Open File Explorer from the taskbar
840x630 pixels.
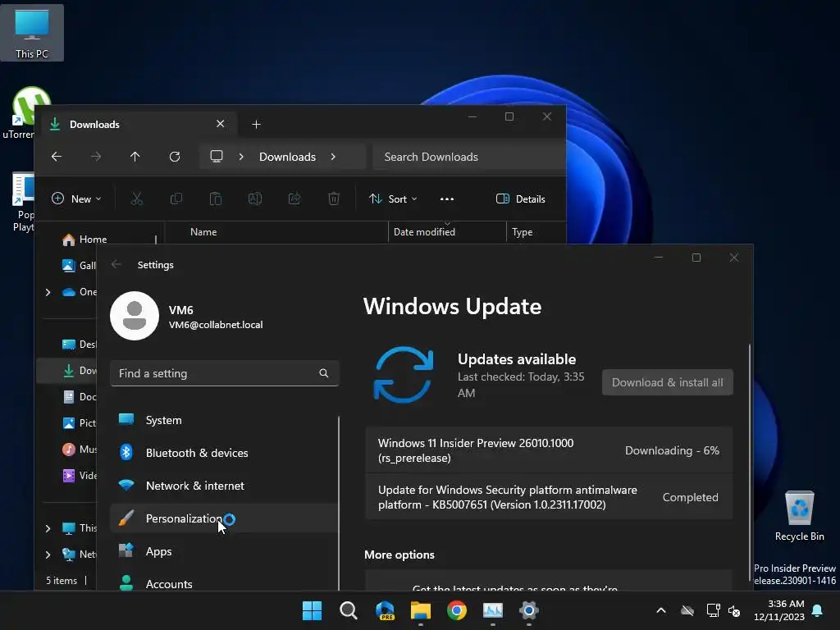point(421,610)
